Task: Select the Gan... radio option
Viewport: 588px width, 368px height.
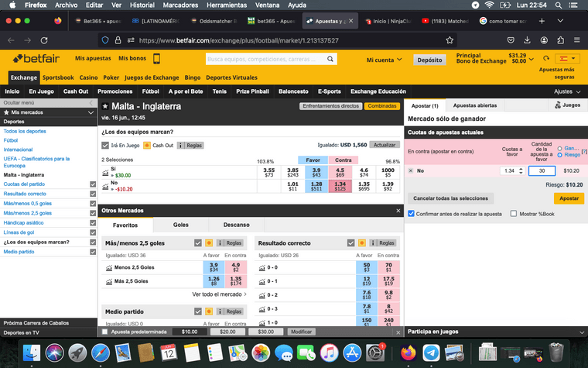Action: 559,148
